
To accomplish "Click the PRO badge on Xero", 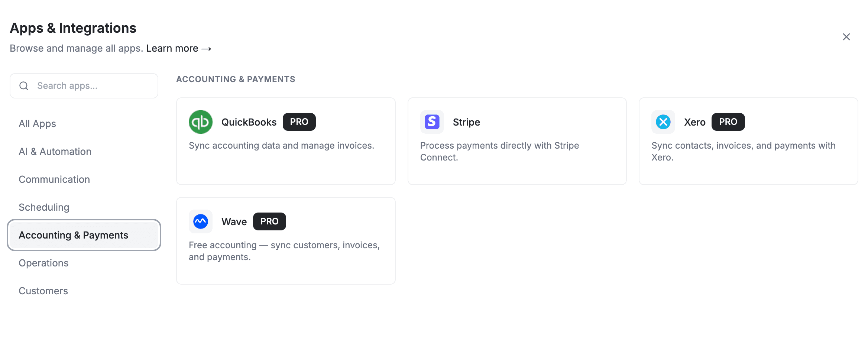I will click(x=728, y=122).
